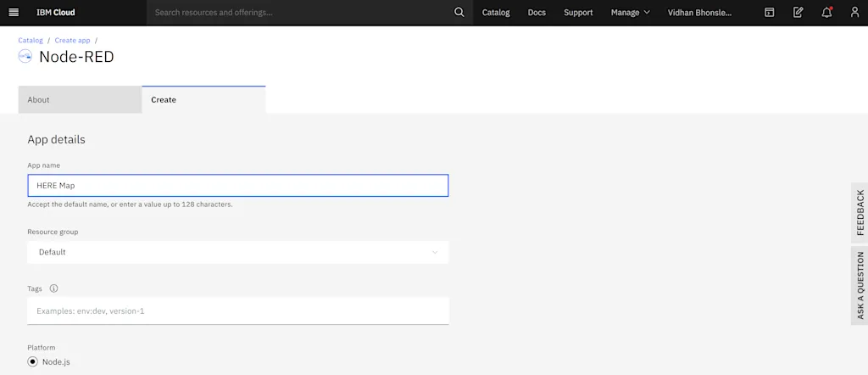Switch to the About tab
Screen dimensions: 868x375
pyautogui.click(x=81, y=100)
